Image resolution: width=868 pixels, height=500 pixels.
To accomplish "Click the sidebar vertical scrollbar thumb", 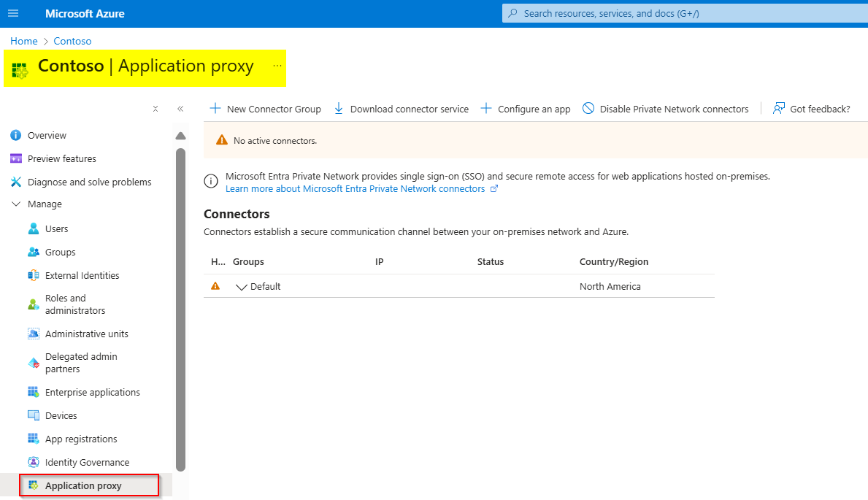I will [180, 309].
